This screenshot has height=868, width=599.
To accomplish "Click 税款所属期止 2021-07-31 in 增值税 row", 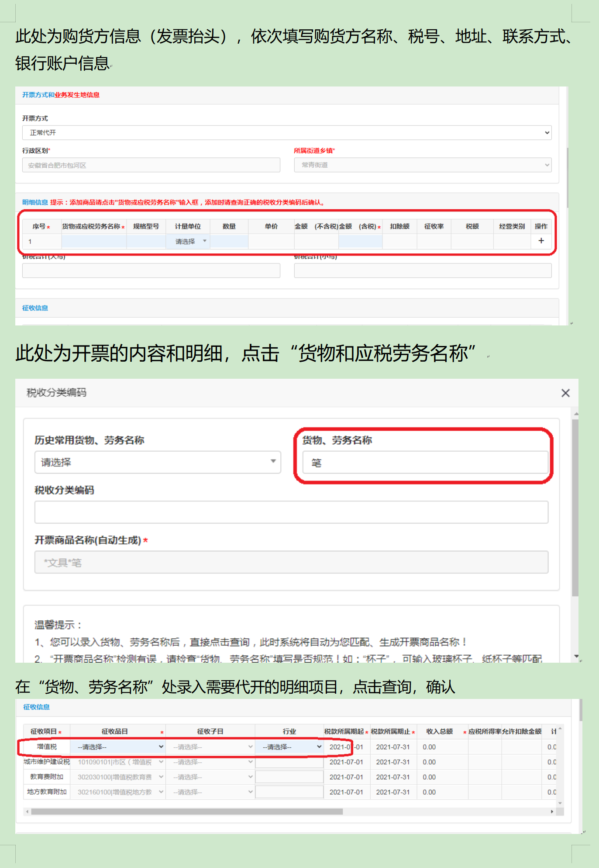I will click(x=393, y=747).
